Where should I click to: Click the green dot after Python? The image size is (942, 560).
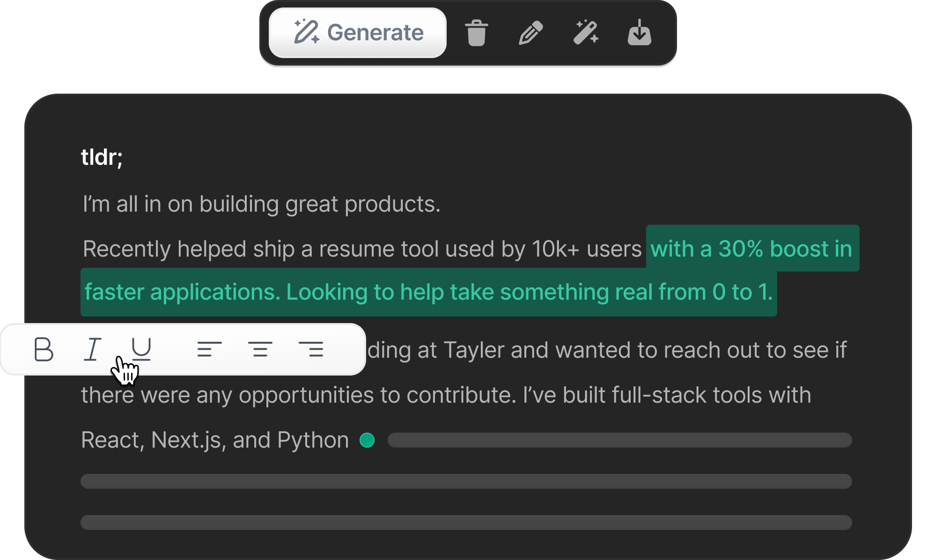click(367, 440)
